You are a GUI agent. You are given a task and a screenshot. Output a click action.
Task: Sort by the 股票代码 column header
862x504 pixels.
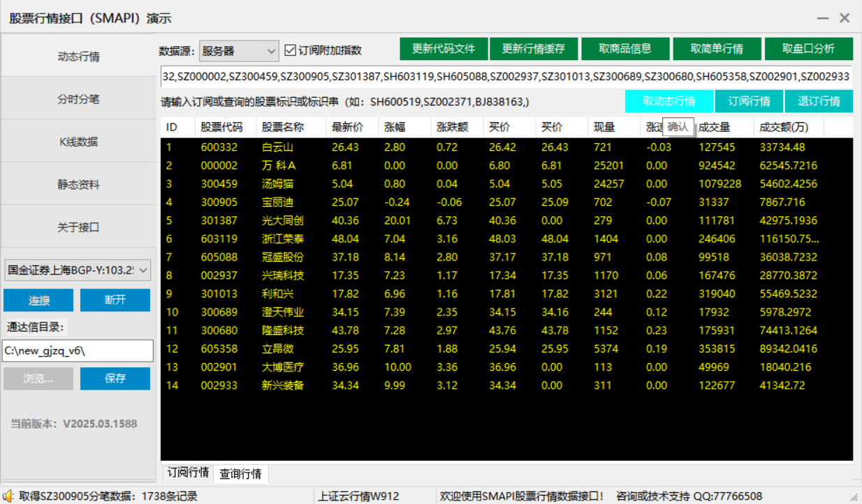click(226, 127)
